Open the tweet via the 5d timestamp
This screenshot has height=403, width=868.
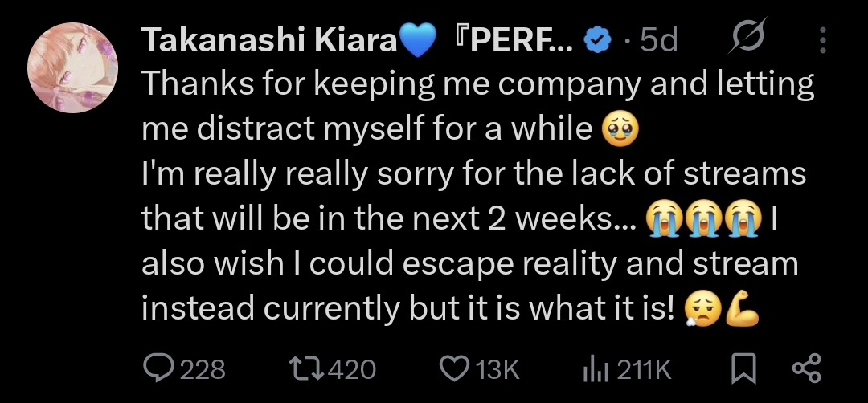point(658,40)
